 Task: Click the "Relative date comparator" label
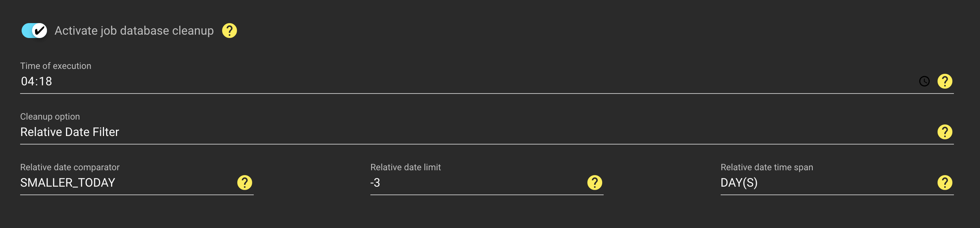tap(70, 167)
